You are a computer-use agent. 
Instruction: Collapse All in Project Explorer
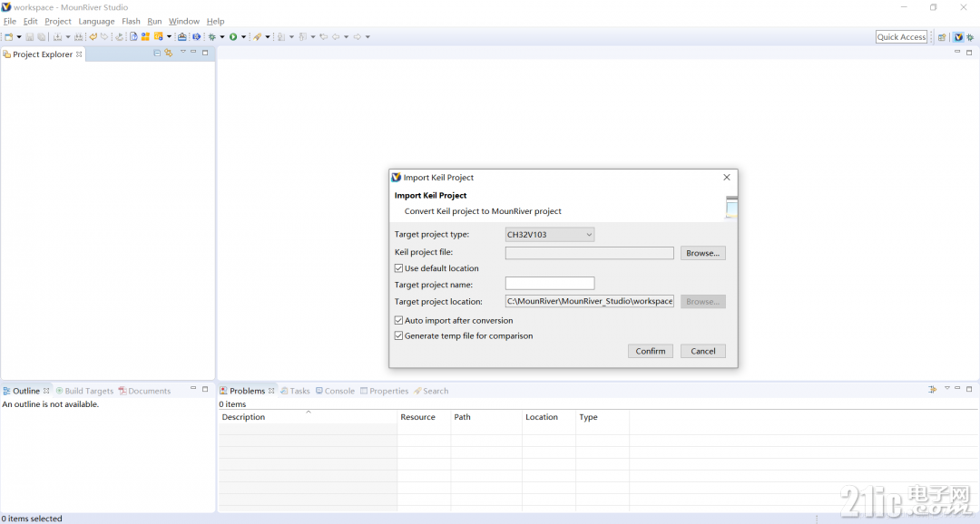(x=157, y=53)
